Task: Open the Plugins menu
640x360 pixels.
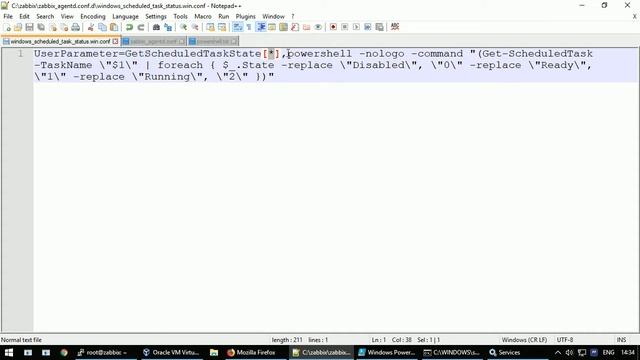Action: [x=245, y=16]
